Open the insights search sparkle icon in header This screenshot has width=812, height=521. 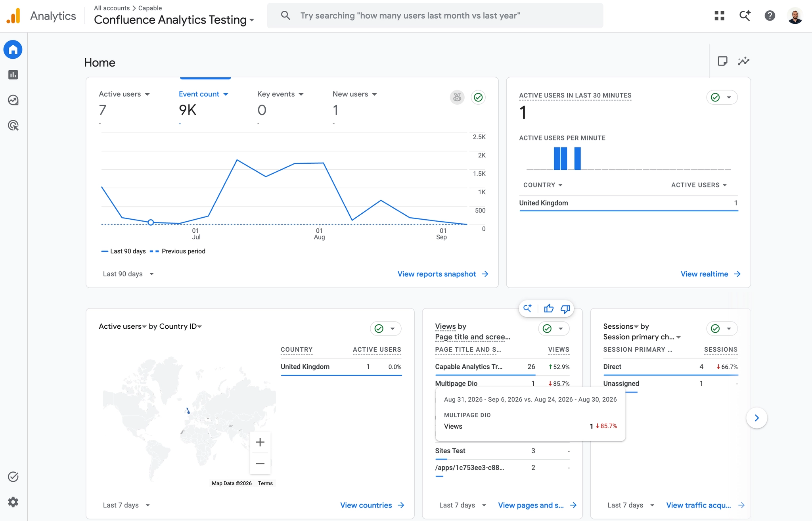click(745, 16)
